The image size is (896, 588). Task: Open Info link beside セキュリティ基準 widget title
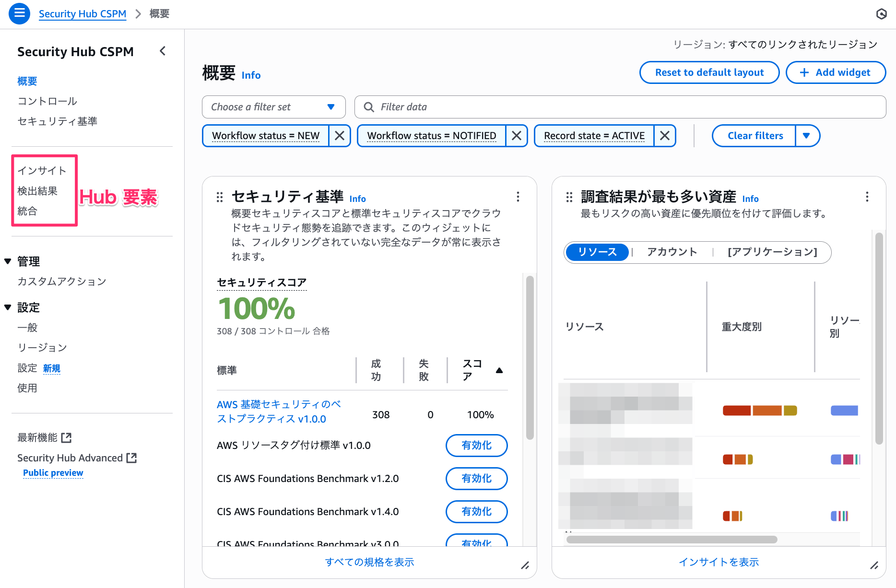coord(357,199)
